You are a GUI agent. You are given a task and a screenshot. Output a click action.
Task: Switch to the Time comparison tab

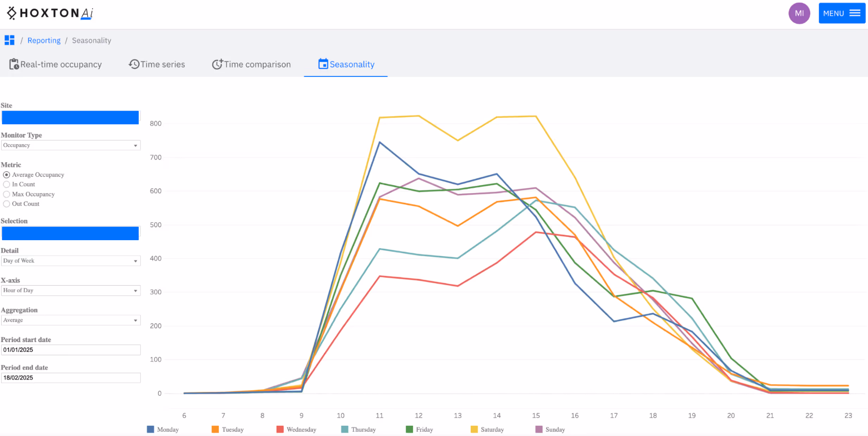251,64
